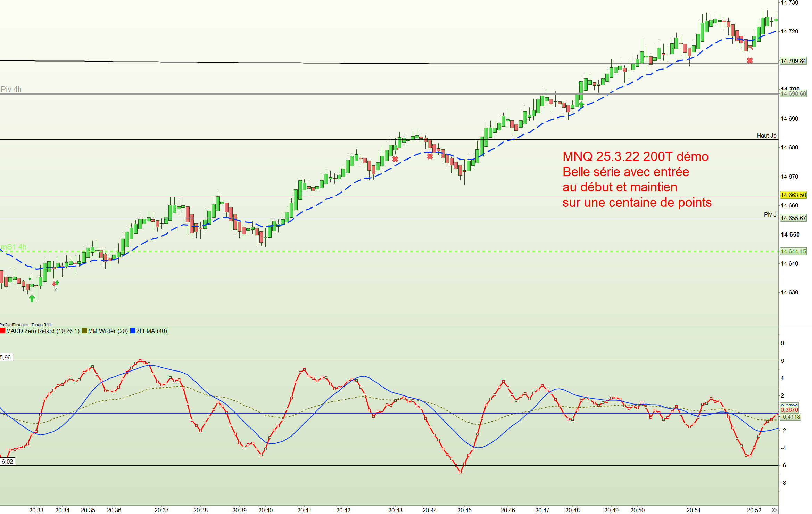Click the double-chevron scroll-to-latest button
The width and height of the screenshot is (812, 514).
(774, 510)
